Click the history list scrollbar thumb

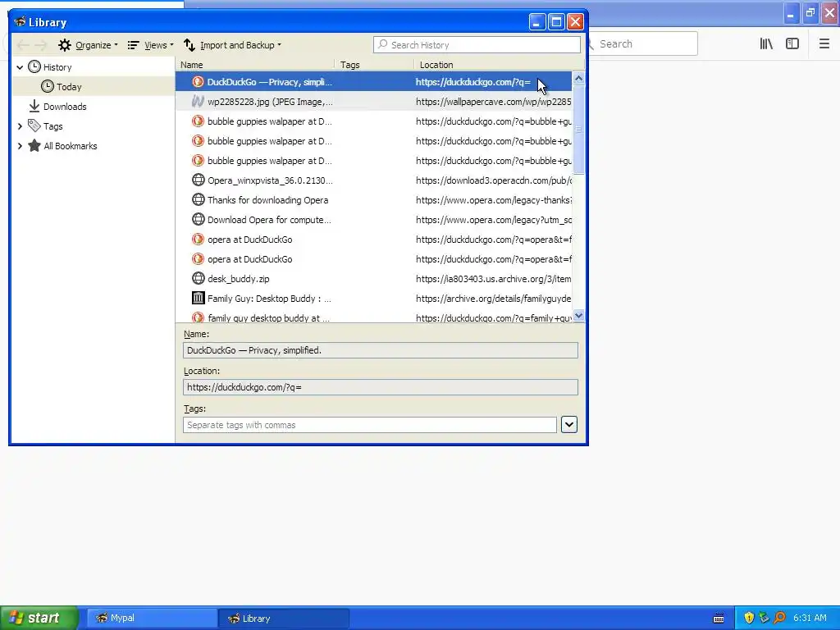tap(578, 129)
